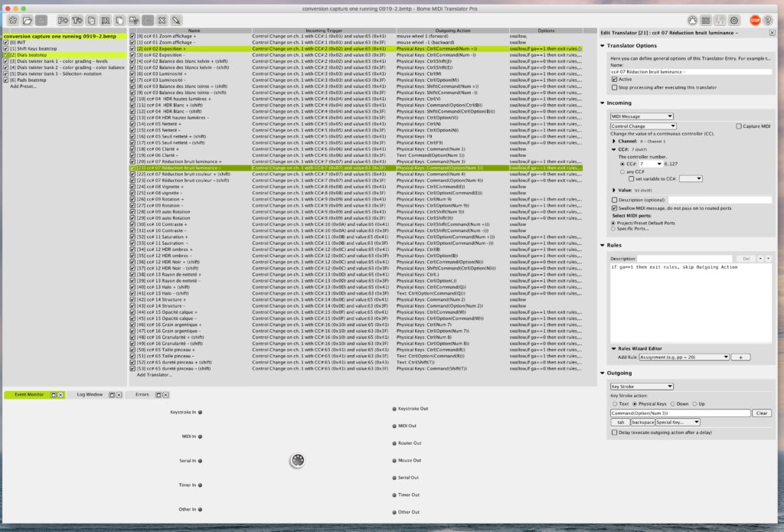Open help with the question mark icon

coord(769,21)
